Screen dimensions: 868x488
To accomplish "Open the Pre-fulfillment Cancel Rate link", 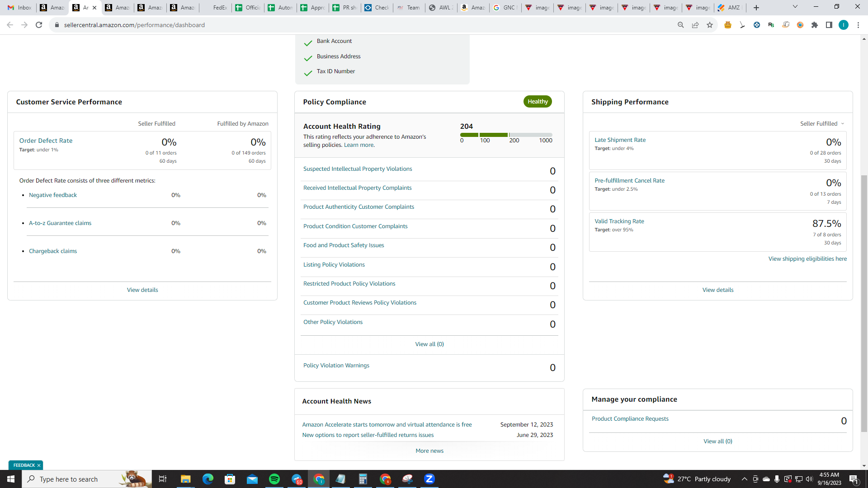I will (x=629, y=181).
